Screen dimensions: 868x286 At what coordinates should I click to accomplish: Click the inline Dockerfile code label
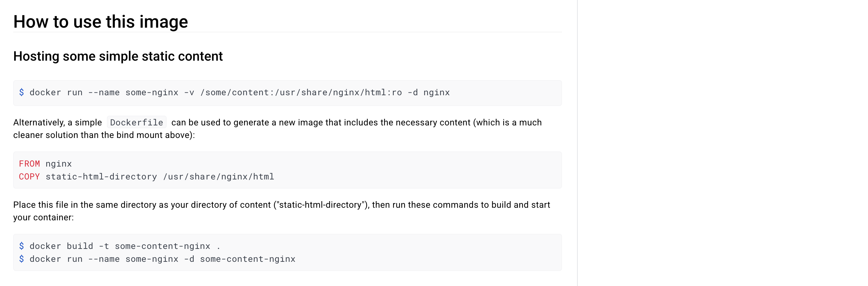pyautogui.click(x=136, y=122)
